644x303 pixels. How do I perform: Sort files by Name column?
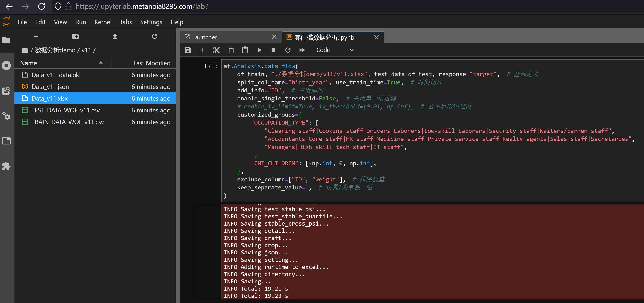29,63
